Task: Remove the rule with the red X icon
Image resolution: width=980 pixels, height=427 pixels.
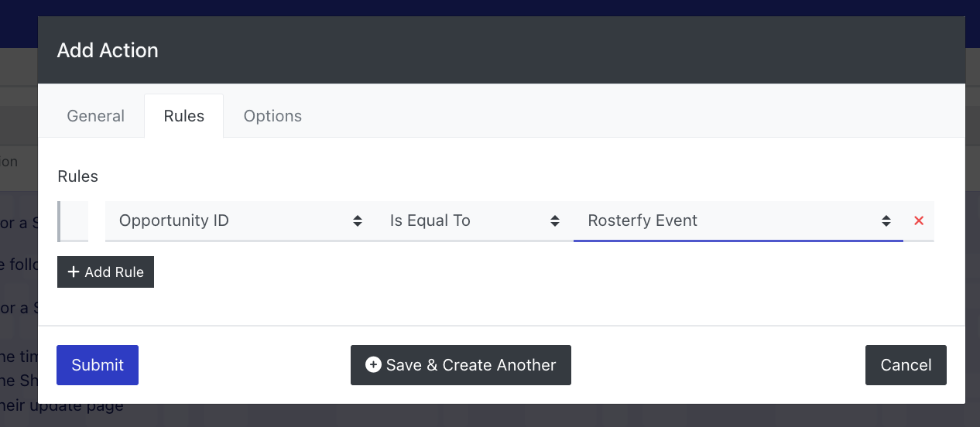Action: [919, 220]
